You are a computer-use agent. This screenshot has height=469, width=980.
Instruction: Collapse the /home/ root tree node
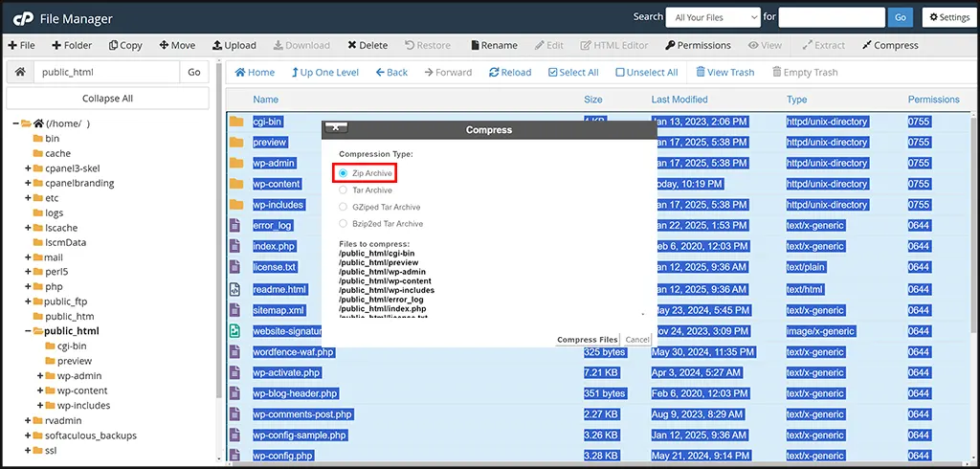[x=15, y=123]
